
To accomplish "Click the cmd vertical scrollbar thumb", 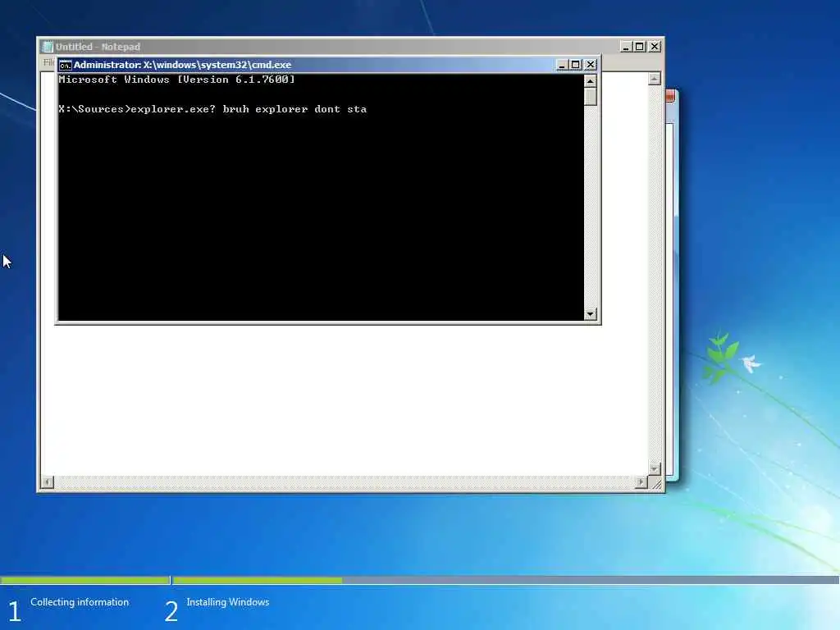I will click(591, 97).
